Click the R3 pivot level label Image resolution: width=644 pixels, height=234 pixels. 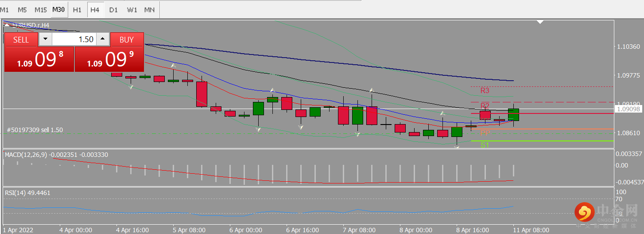[485, 90]
